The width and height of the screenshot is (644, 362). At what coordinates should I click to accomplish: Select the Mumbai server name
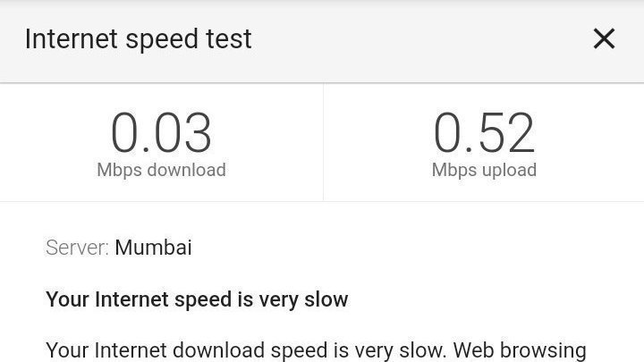point(153,248)
